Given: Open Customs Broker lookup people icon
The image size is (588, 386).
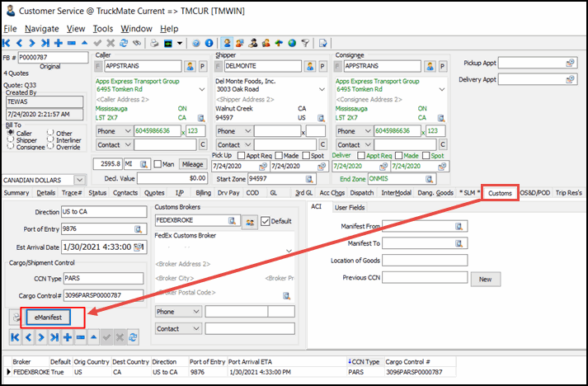Looking at the screenshot, I should pyautogui.click(x=248, y=221).
